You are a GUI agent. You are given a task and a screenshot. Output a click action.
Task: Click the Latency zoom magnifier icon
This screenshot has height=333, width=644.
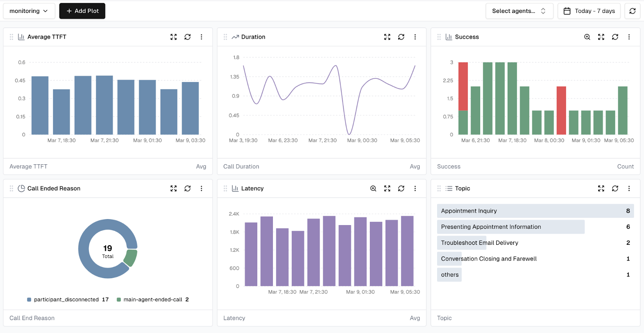click(x=373, y=188)
